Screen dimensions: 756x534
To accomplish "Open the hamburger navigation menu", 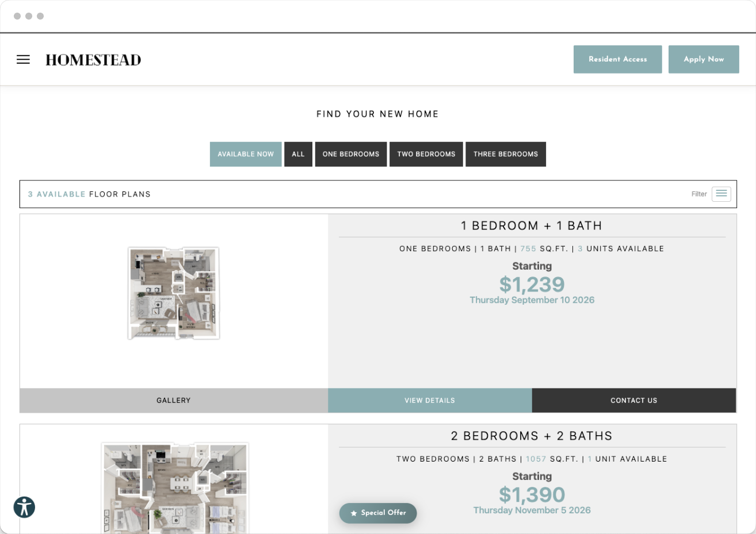I will click(x=23, y=59).
